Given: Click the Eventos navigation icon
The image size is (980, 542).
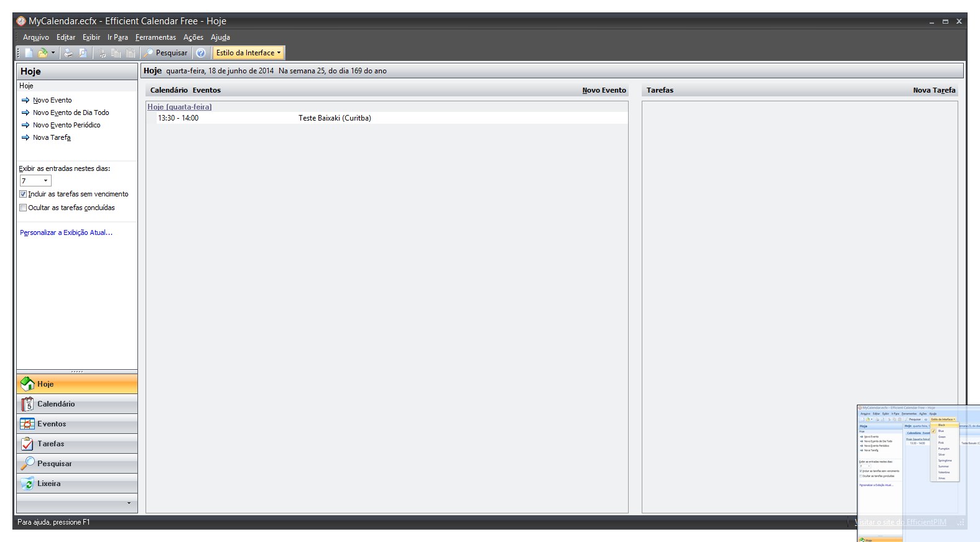Looking at the screenshot, I should 27,424.
